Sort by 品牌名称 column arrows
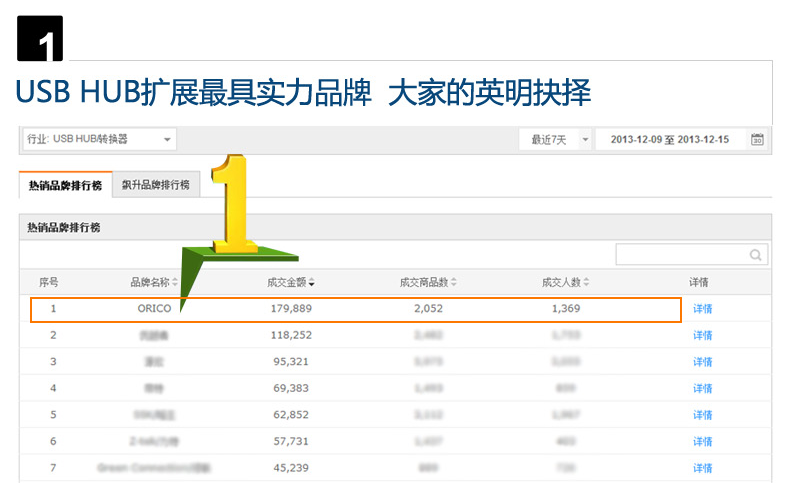Viewport: 790px width, 493px height. (175, 282)
